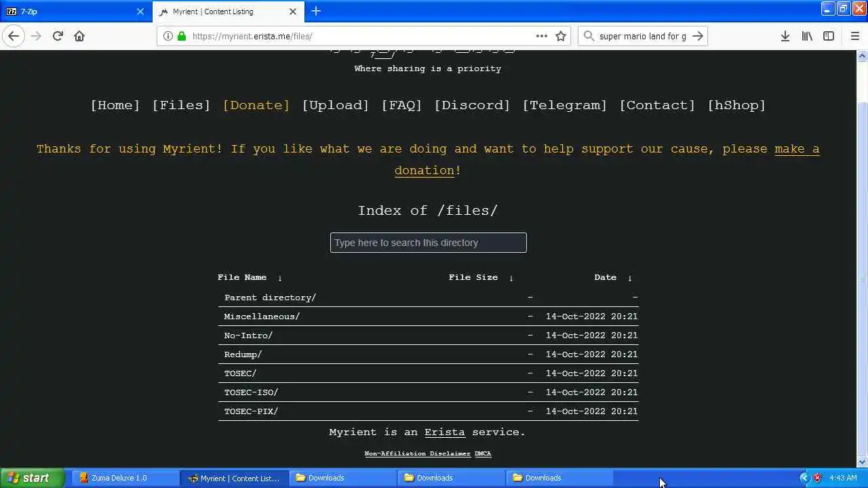The width and height of the screenshot is (868, 488).
Task: Click the 'make a donation' link
Action: tap(797, 149)
